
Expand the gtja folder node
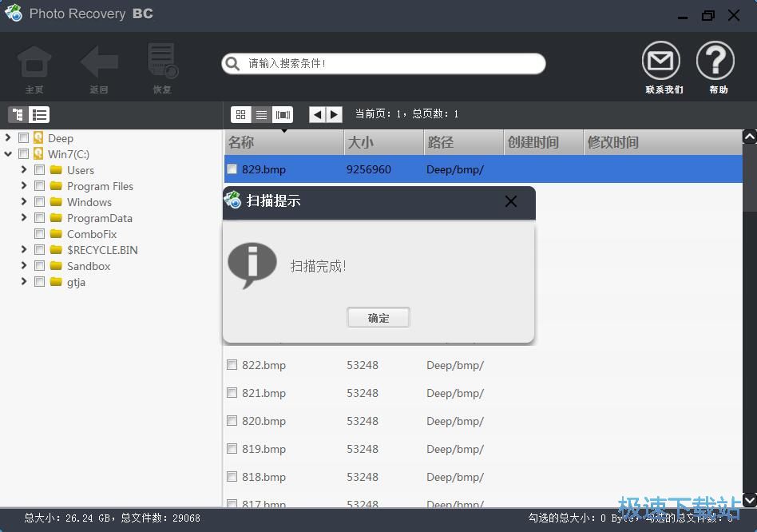[24, 281]
